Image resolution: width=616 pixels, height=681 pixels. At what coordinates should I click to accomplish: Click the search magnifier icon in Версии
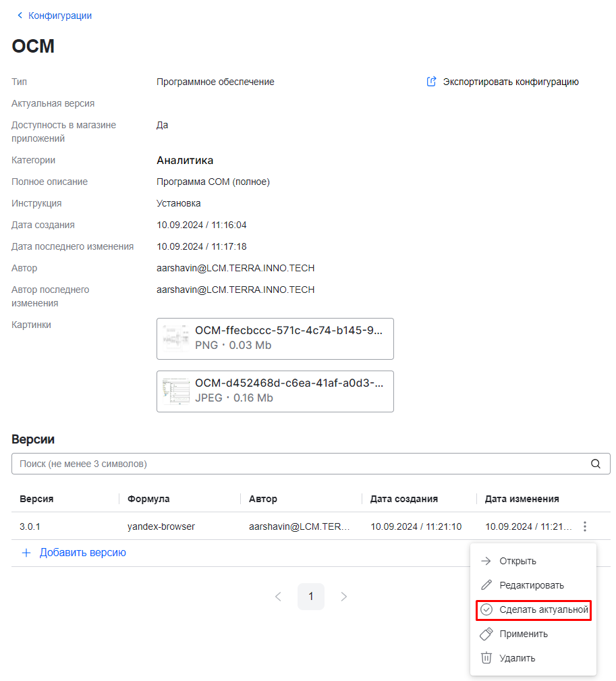(595, 464)
